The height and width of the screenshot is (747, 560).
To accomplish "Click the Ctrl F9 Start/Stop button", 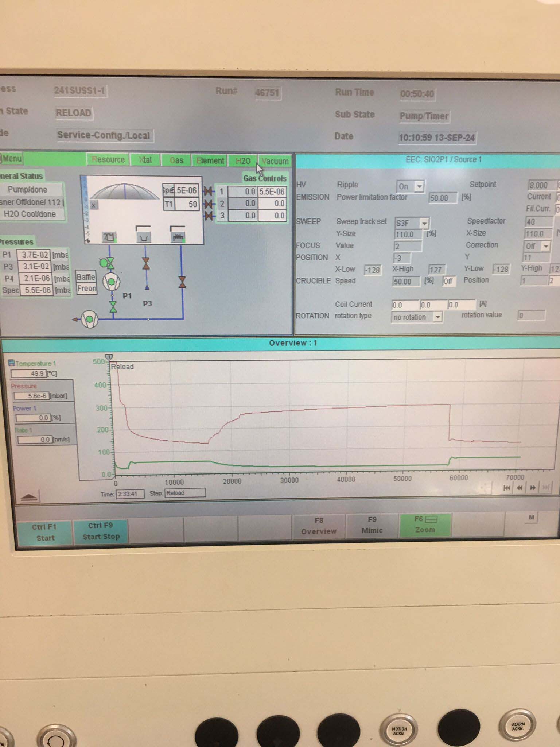I will coord(101,531).
